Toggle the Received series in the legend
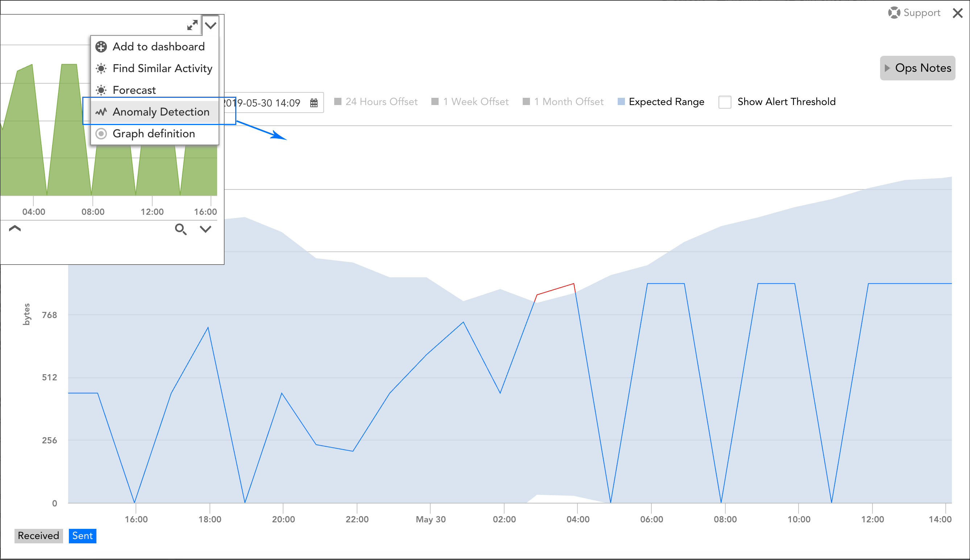The width and height of the screenshot is (970, 560). (38, 535)
